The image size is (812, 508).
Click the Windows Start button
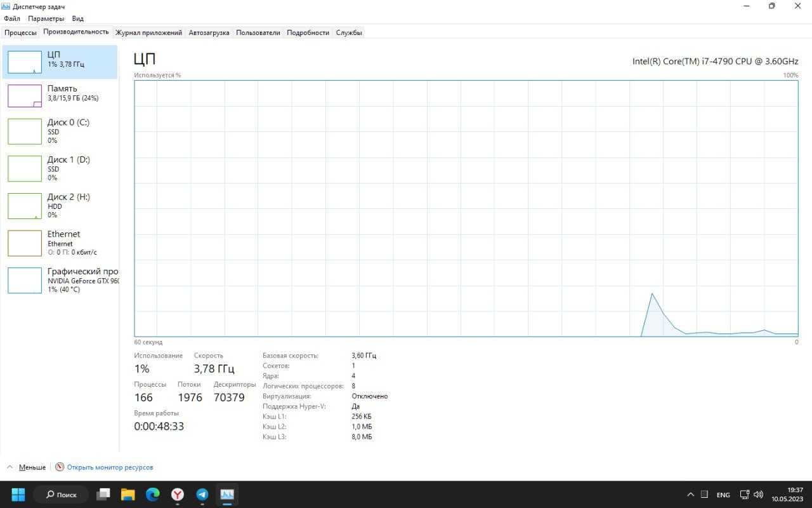click(x=18, y=494)
